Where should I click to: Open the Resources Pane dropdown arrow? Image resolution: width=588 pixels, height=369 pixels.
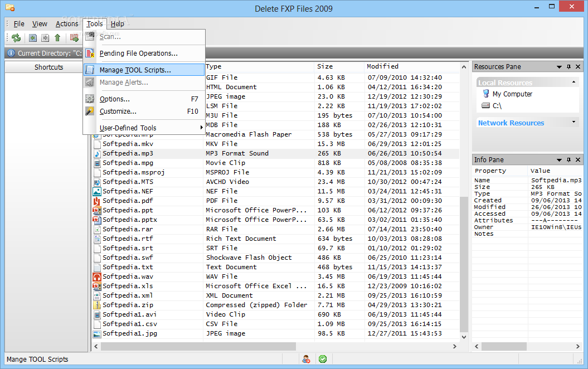click(559, 67)
